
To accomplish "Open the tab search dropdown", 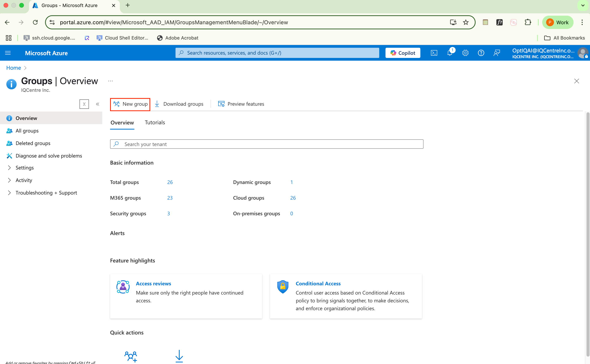I will [583, 5].
